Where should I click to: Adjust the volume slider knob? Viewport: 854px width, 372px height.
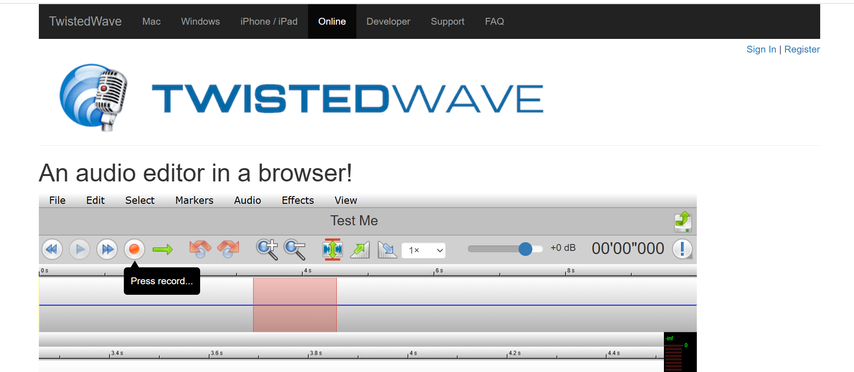tap(525, 249)
